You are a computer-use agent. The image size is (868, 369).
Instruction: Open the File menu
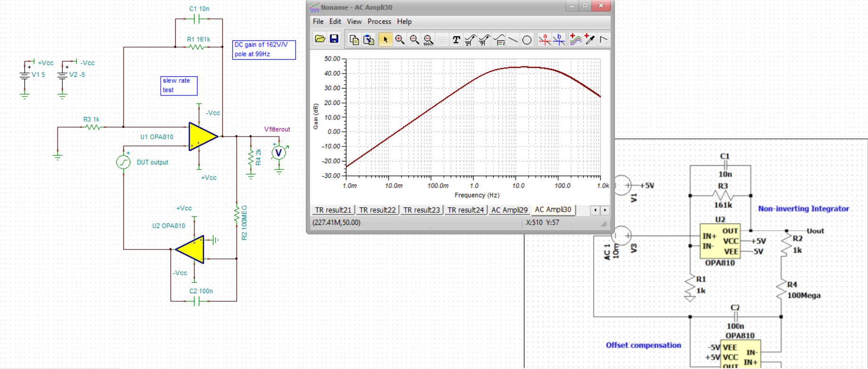tap(318, 22)
